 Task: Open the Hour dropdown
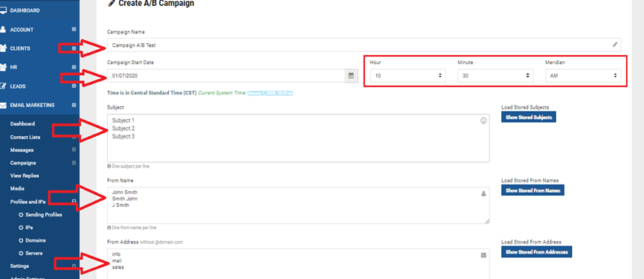click(x=408, y=76)
